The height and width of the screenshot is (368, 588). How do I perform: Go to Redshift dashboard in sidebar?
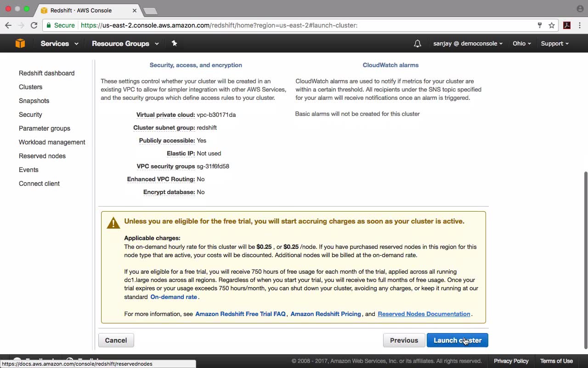46,73
